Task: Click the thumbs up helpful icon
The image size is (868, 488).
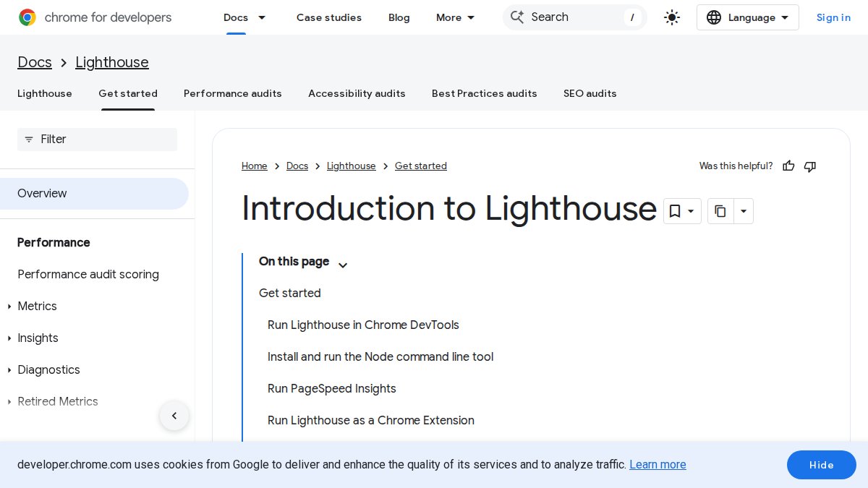Action: click(788, 166)
